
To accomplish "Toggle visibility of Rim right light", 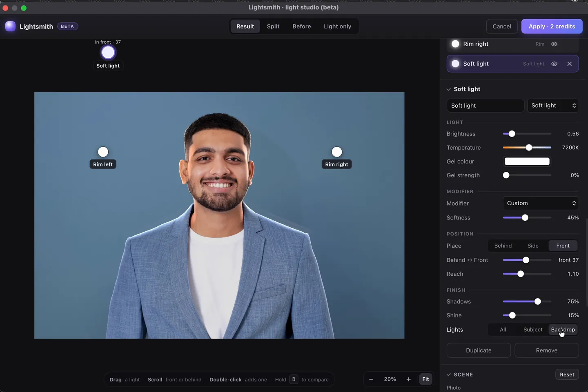I will (555, 44).
